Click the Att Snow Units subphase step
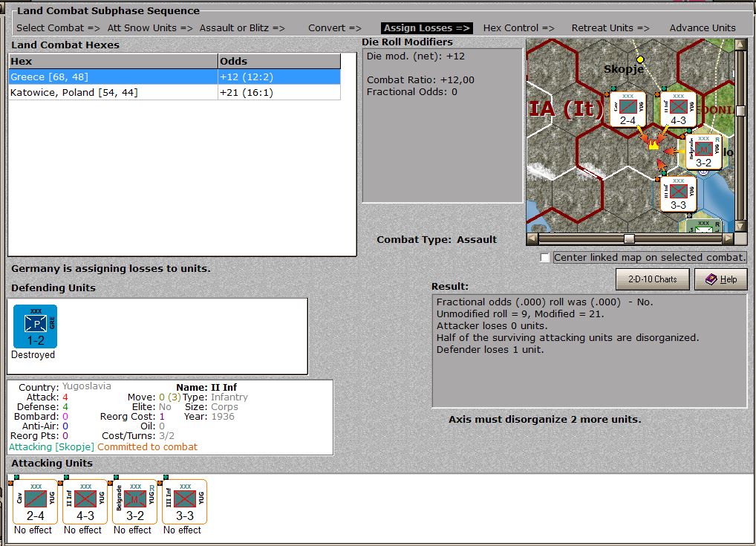 tap(150, 28)
